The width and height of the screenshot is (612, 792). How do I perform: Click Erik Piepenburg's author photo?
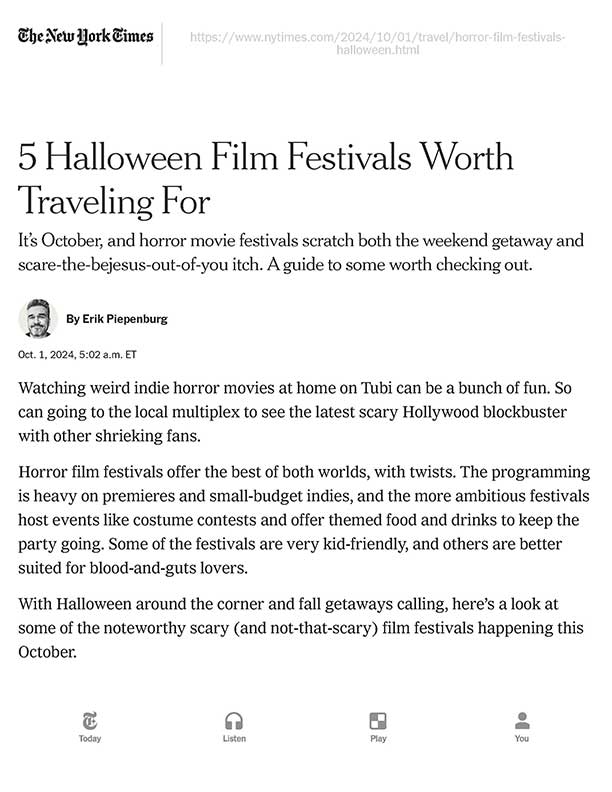click(37, 319)
